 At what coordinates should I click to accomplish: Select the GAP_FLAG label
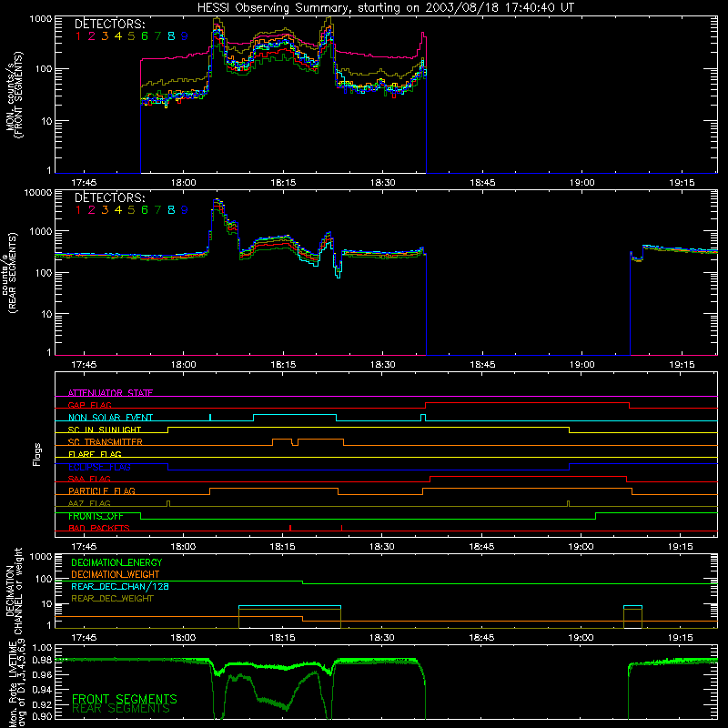pos(89,405)
